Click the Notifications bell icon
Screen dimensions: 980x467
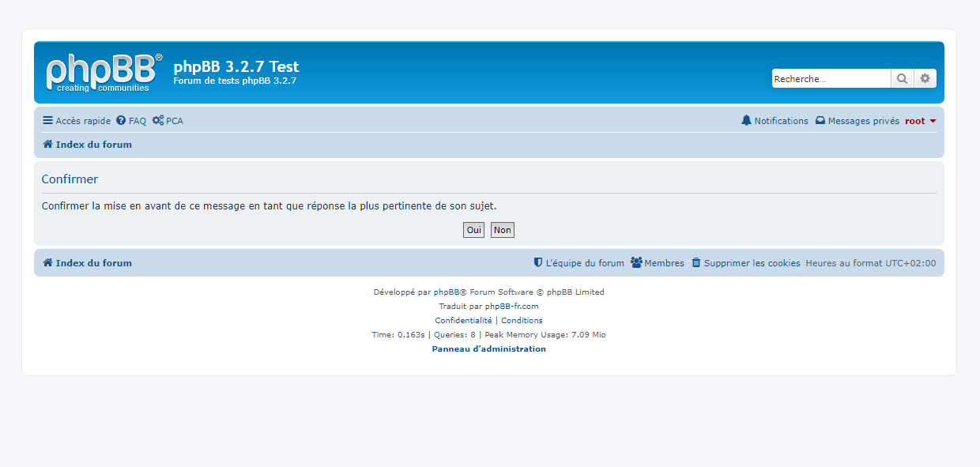click(x=746, y=121)
